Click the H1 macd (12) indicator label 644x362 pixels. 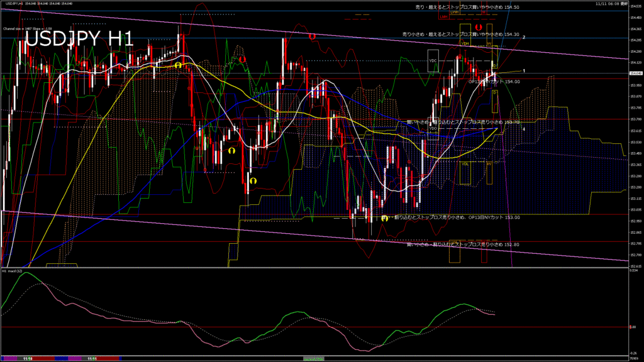[x=13, y=271]
